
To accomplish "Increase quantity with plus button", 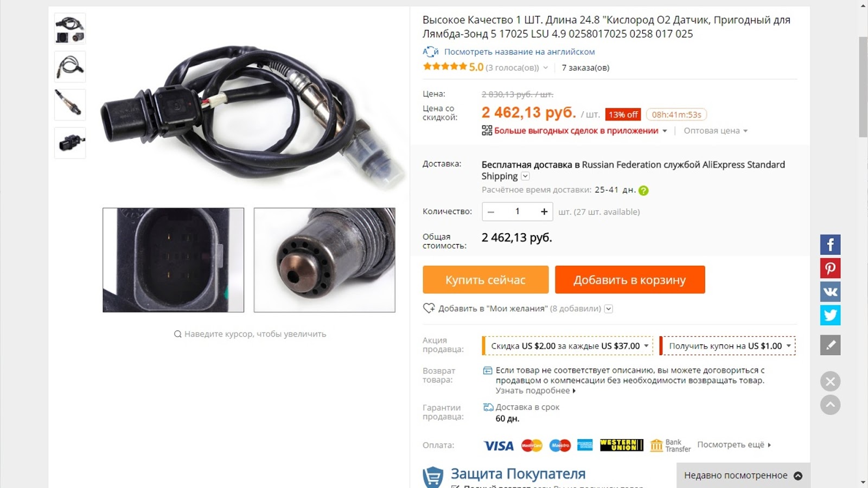I will [x=544, y=211].
